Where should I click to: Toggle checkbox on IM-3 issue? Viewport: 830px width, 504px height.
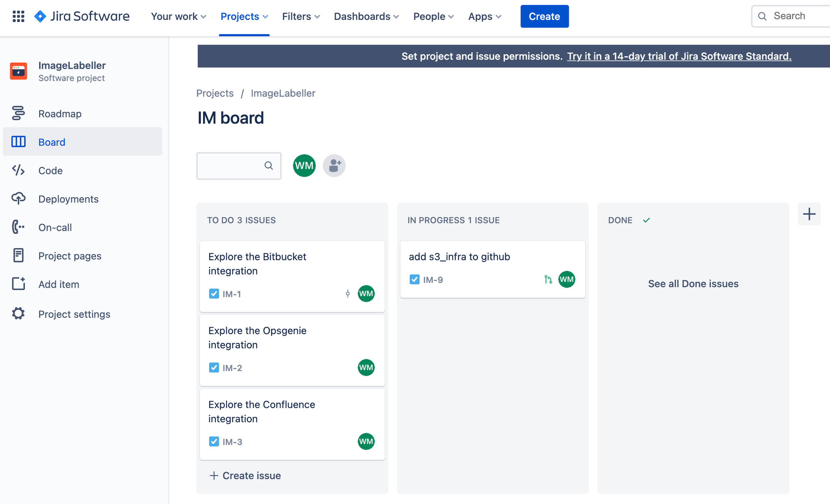[214, 441]
